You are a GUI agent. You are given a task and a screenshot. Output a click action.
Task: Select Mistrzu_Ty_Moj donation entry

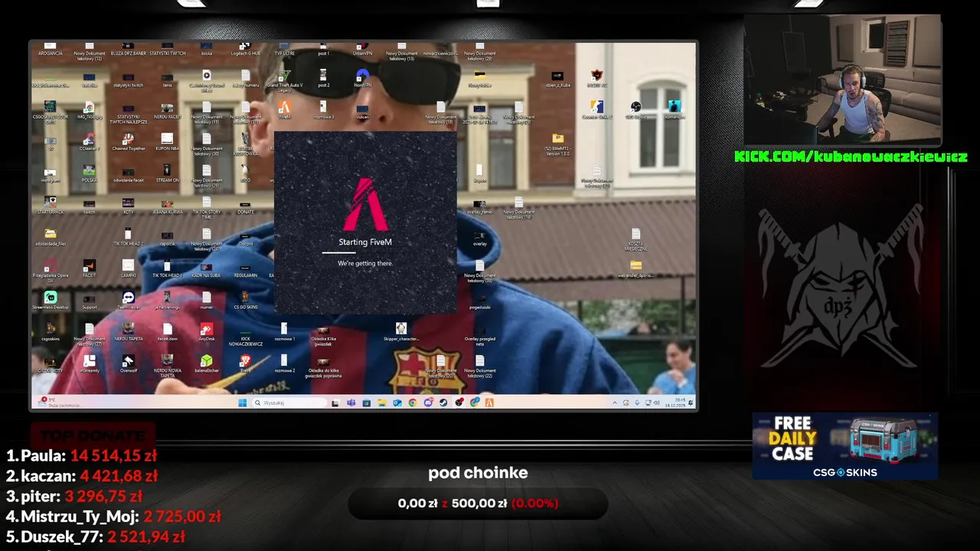click(x=113, y=517)
